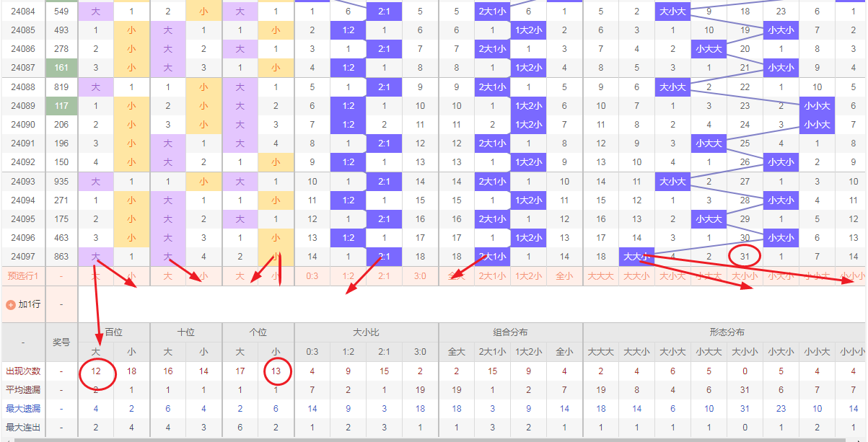The width and height of the screenshot is (868, 442).
Task: Click the 加1行 add row label
Action: (29, 304)
